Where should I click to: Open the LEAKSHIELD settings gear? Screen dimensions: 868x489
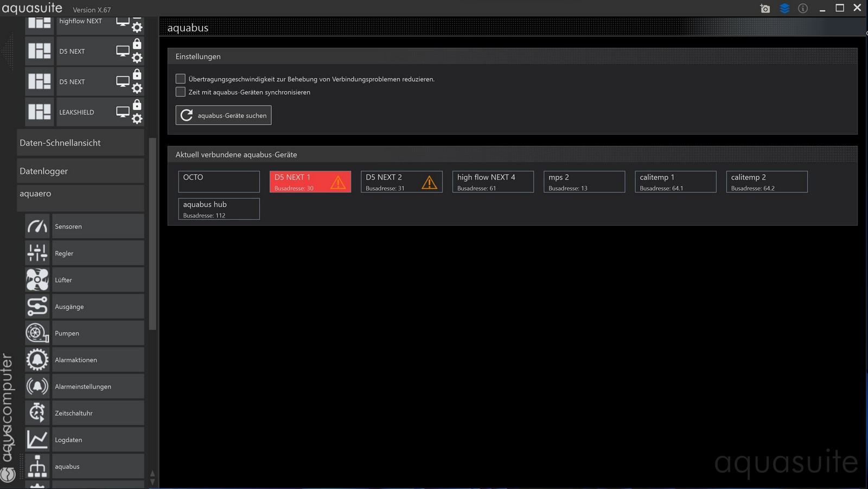tap(137, 118)
